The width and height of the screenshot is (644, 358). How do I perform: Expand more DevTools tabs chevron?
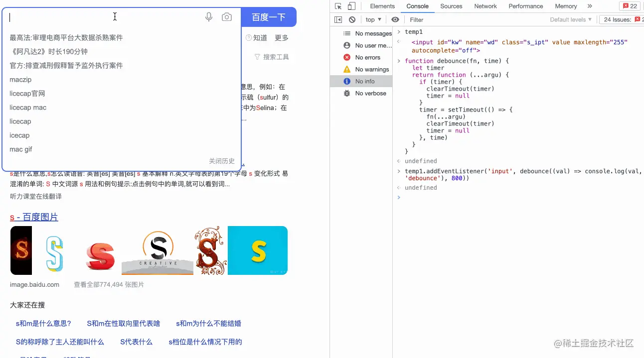[x=590, y=6]
